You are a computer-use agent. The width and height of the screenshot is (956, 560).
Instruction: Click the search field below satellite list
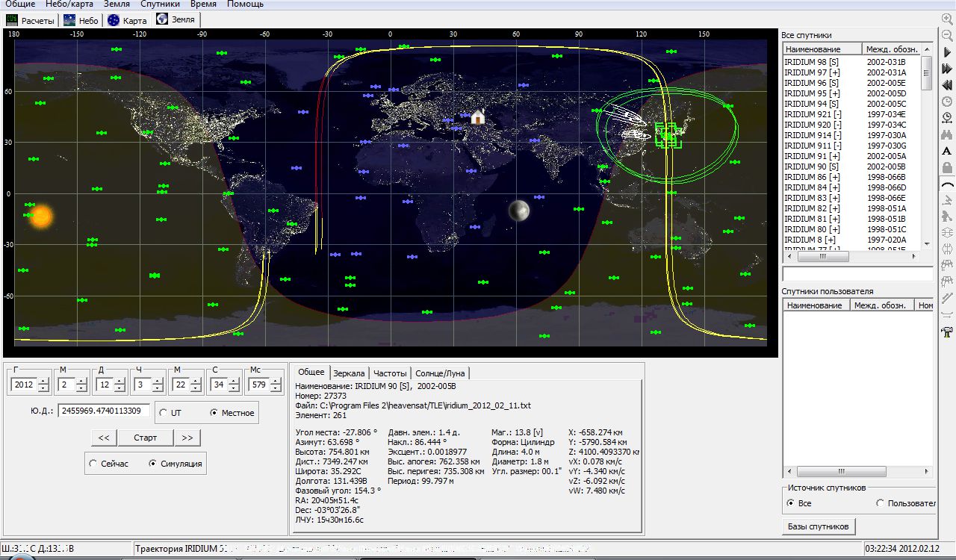857,275
